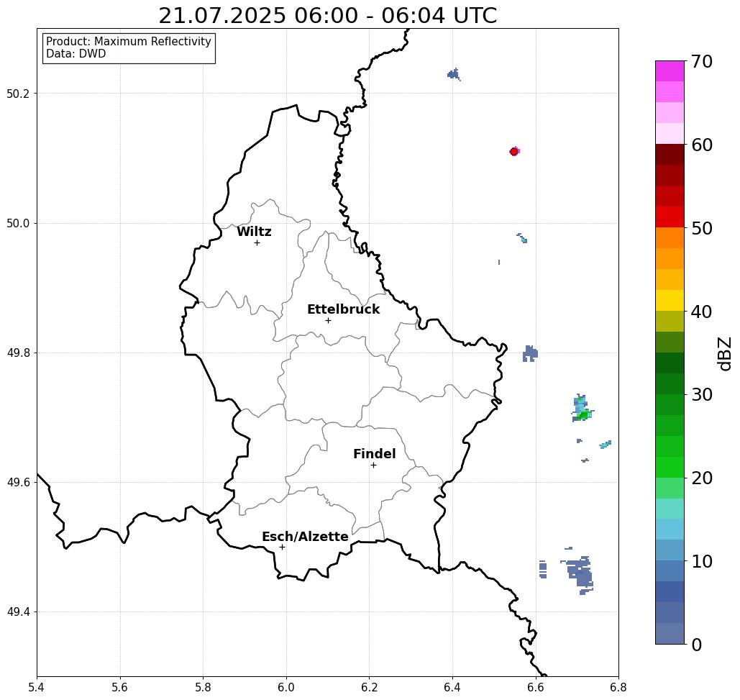Viewport: 740px width, 700px height.
Task: Click the cross marker below Findel
Action: (x=373, y=465)
